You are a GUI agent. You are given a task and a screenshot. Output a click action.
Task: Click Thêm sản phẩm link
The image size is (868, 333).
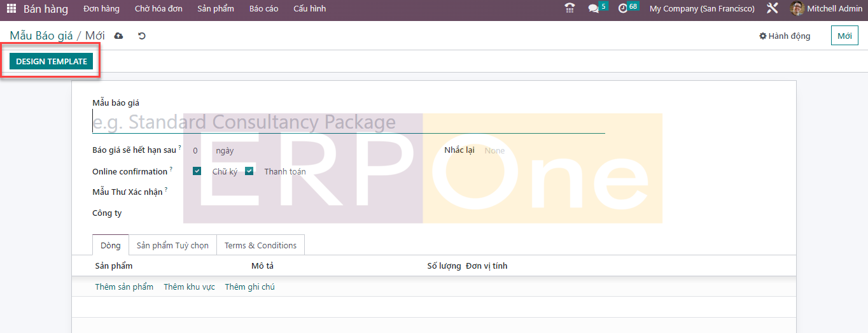(124, 287)
